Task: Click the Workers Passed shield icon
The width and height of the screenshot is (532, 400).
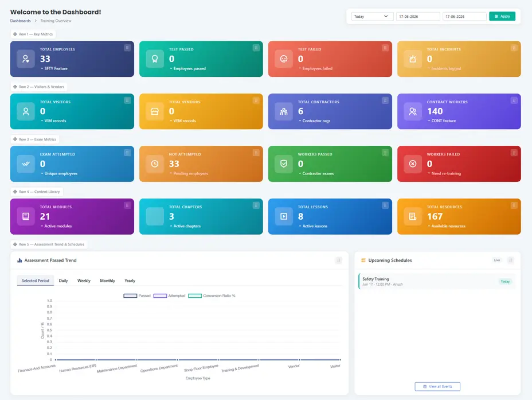Action: pos(284,164)
